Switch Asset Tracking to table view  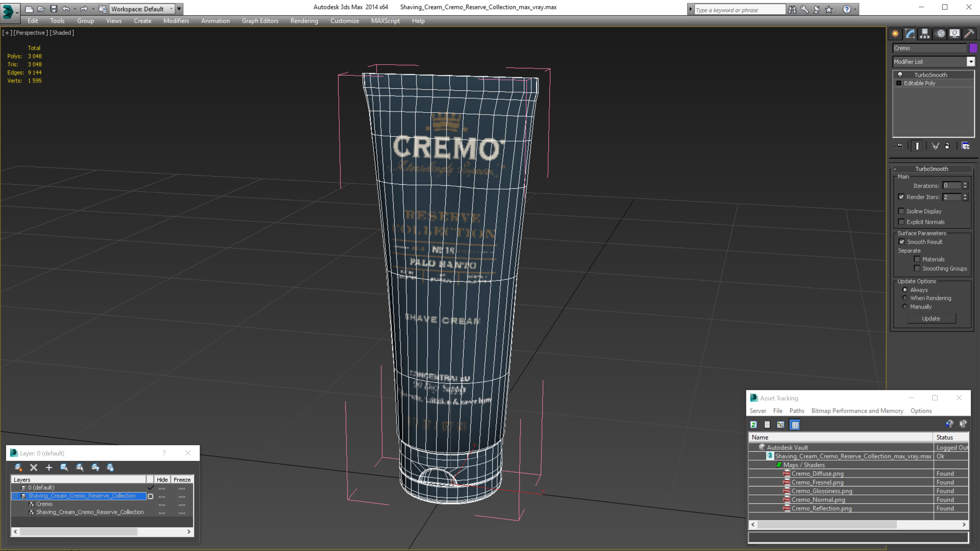(795, 425)
